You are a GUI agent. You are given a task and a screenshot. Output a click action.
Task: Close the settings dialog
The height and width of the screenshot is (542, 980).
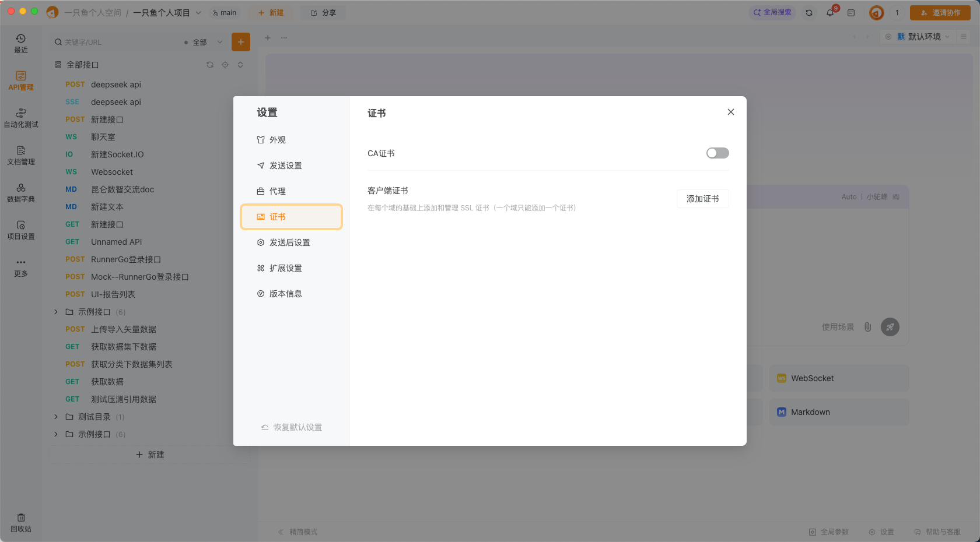coord(730,112)
